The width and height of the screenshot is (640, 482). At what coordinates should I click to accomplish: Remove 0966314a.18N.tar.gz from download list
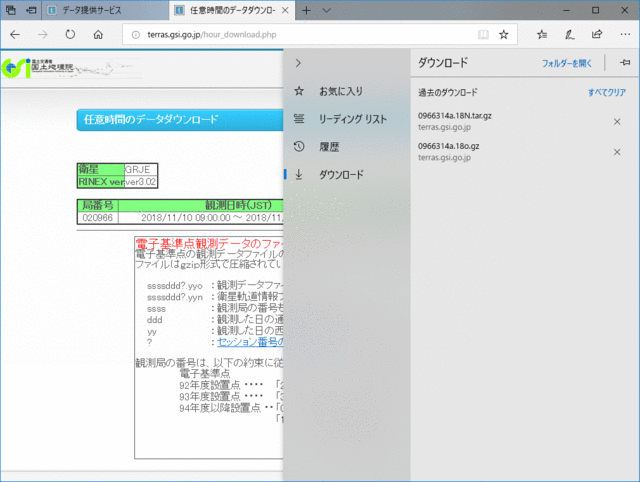[x=617, y=122]
